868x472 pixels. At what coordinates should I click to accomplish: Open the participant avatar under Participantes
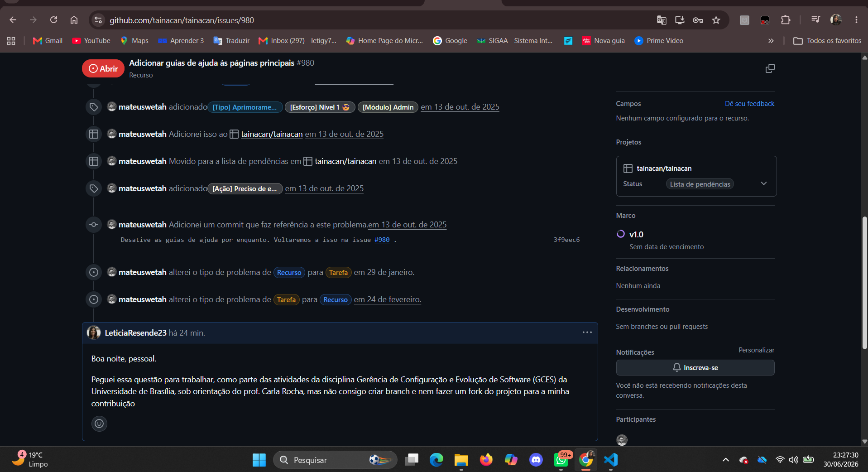pos(622,439)
